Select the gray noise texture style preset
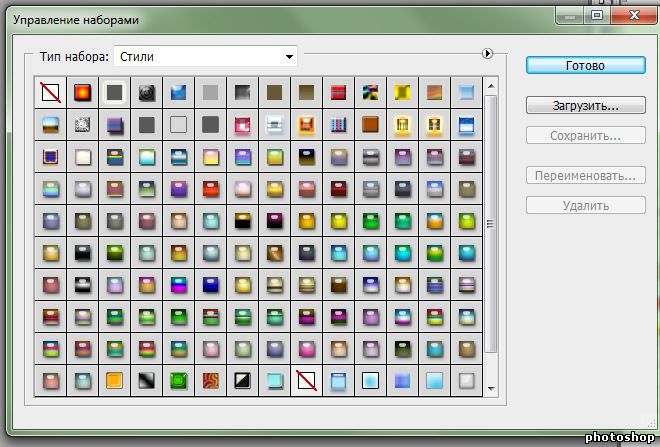Viewport: 660px width, 447px height. click(82, 125)
